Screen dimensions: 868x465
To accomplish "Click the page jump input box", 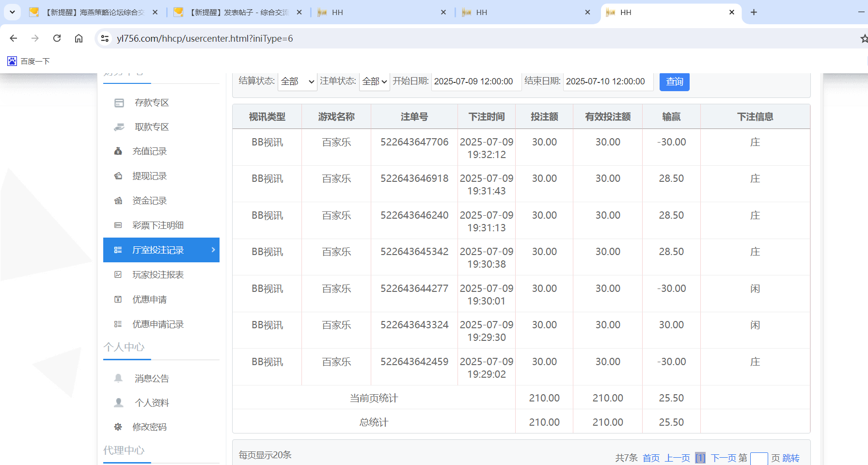I will click(x=758, y=458).
